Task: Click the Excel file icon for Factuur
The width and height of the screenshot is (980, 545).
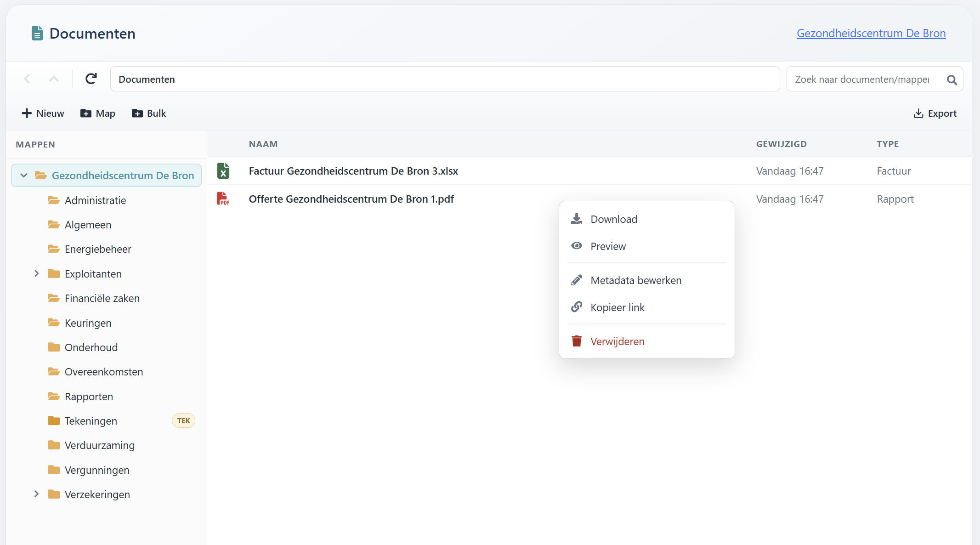Action: (223, 171)
